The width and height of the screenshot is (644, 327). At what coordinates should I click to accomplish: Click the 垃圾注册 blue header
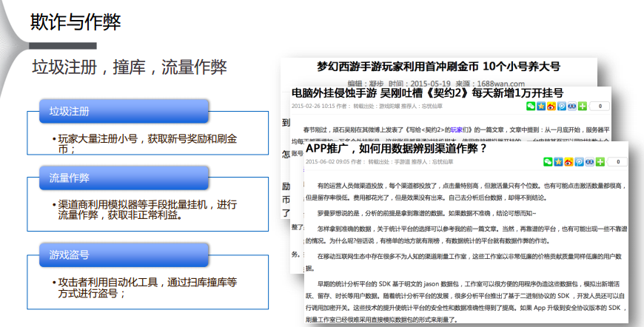coord(124,111)
